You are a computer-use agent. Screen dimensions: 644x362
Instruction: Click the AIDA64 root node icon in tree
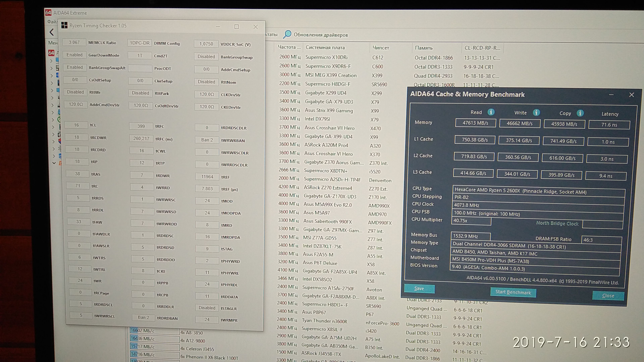(51, 53)
